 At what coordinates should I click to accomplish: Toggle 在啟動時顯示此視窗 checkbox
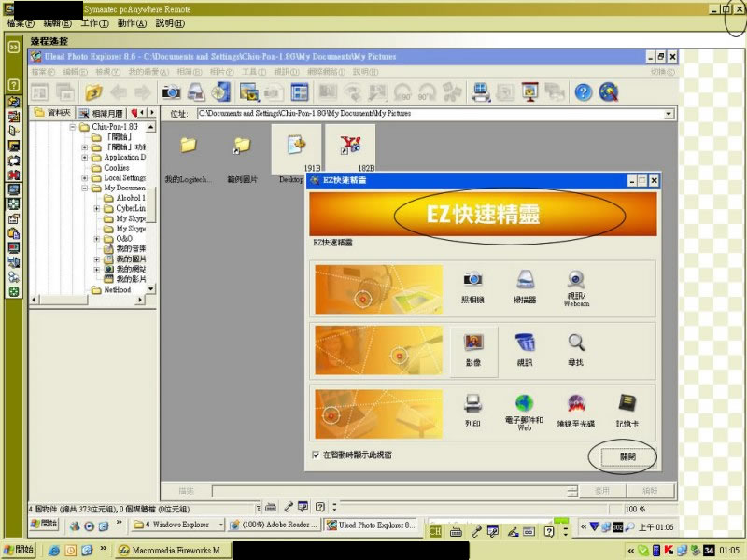[x=316, y=455]
